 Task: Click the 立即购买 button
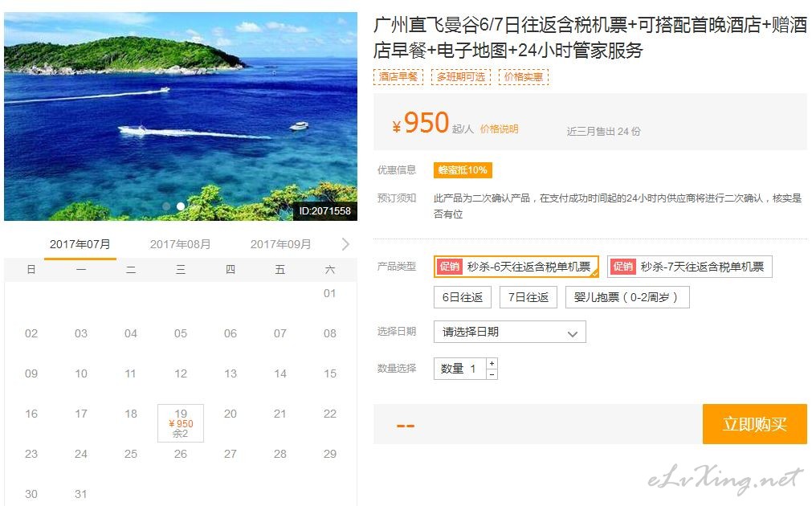pos(754,424)
